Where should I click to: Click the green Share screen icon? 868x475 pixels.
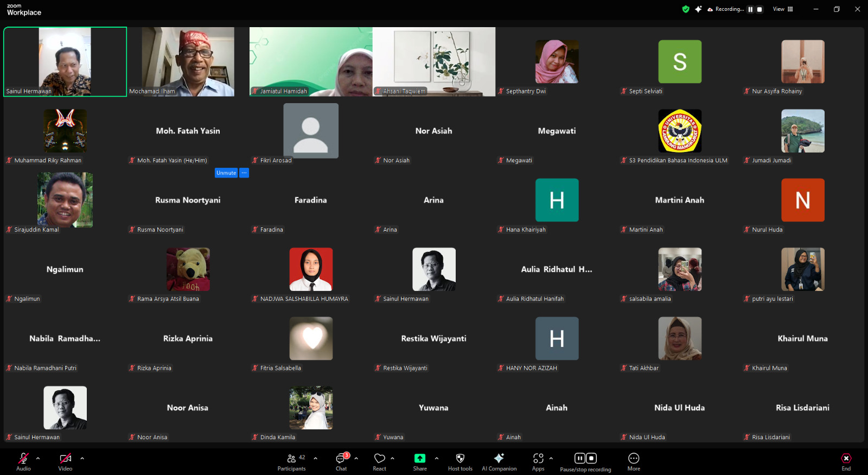point(420,458)
